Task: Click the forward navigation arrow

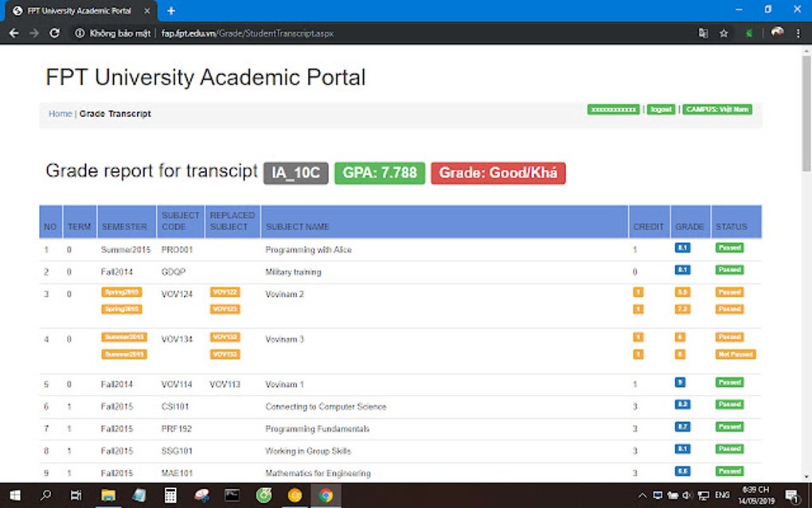Action: (x=33, y=33)
